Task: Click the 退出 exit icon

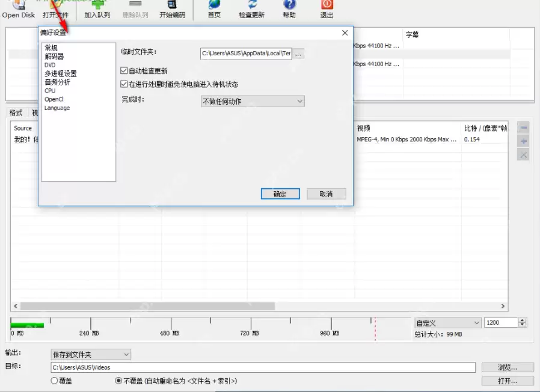Action: click(x=327, y=9)
